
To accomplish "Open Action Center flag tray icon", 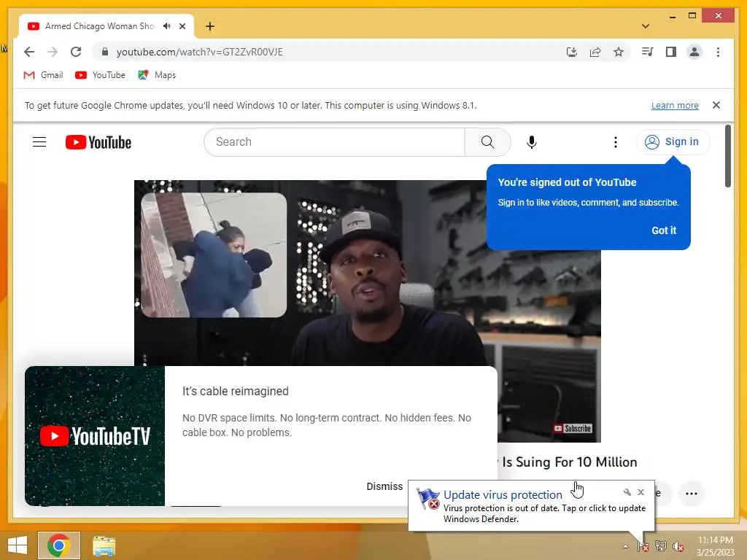I will (x=643, y=546).
